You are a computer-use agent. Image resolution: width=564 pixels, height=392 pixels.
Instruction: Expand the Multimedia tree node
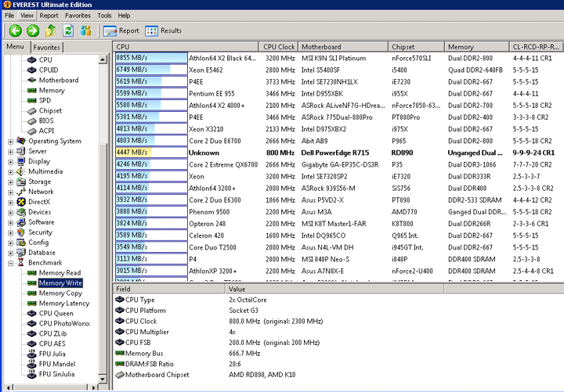(10, 172)
